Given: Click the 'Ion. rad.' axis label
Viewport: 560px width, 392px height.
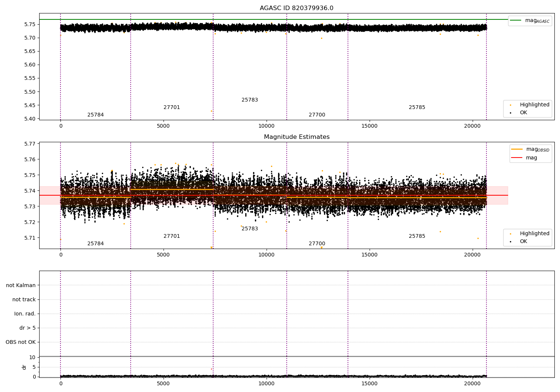Looking at the screenshot, I should click(x=25, y=314).
